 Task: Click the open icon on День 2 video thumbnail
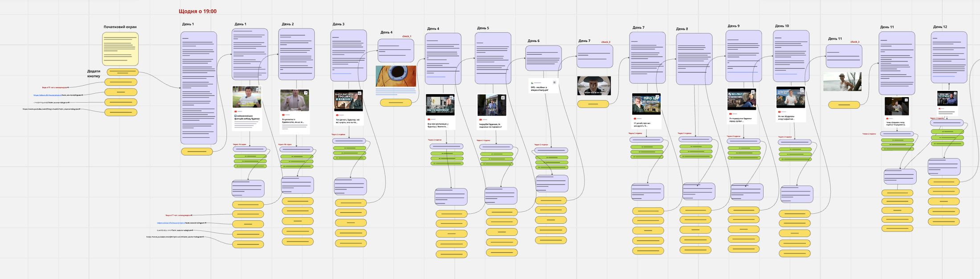[x=306, y=93]
